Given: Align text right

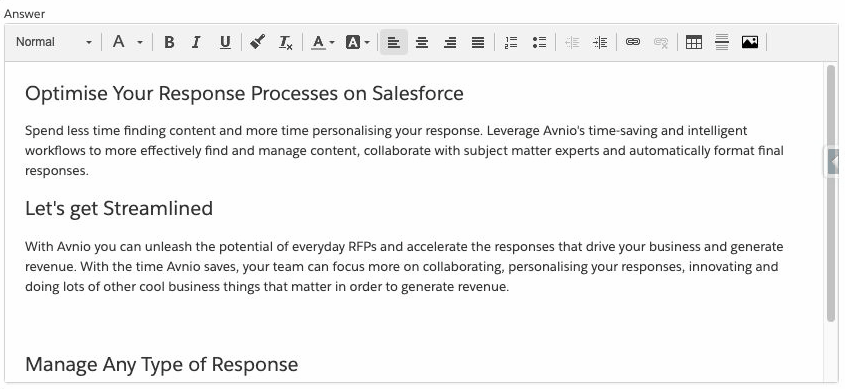Looking at the screenshot, I should (x=450, y=42).
